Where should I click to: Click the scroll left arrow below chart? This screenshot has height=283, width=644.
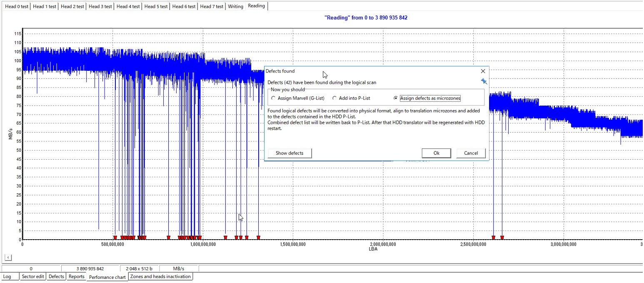(8, 257)
